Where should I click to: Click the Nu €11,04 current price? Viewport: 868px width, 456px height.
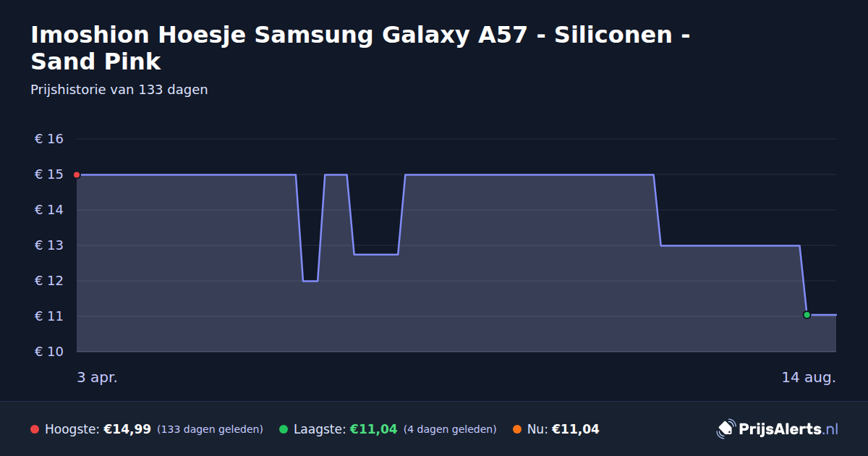click(x=576, y=429)
